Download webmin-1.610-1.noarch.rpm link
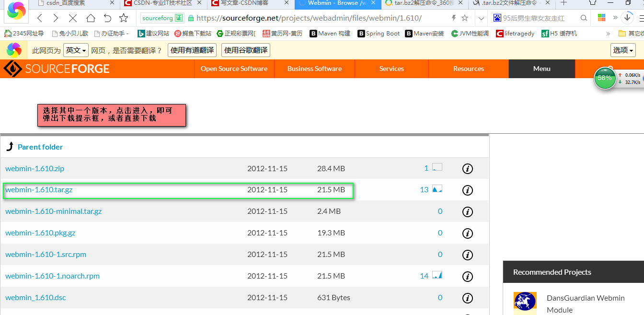This screenshot has height=315, width=644. [53, 276]
